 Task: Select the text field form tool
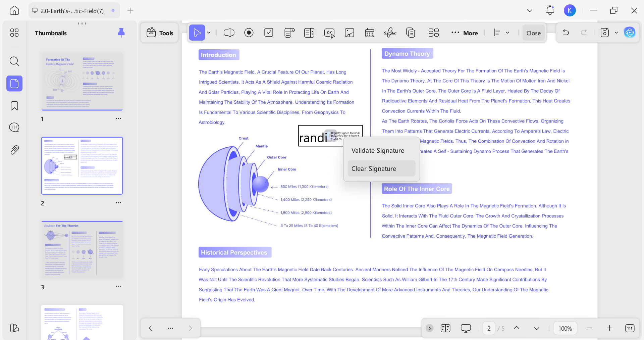coord(229,33)
